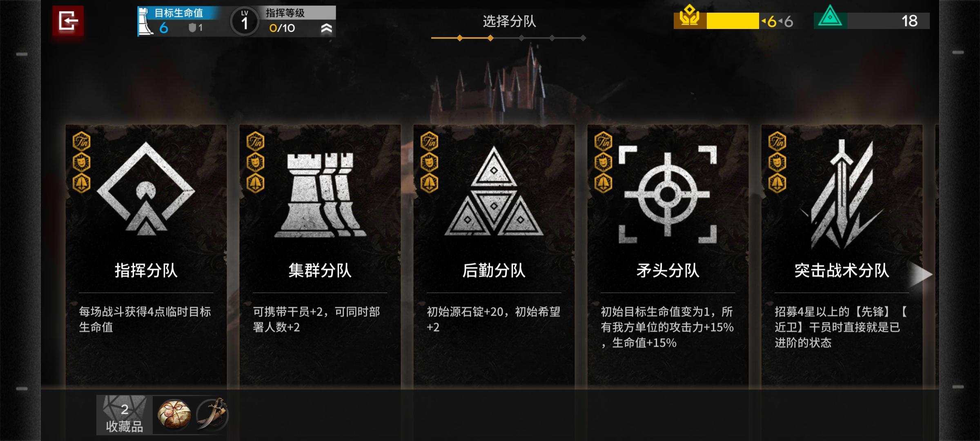
Task: Expand the 指挥等级 double-chevron upgrade arrow
Action: point(327,28)
